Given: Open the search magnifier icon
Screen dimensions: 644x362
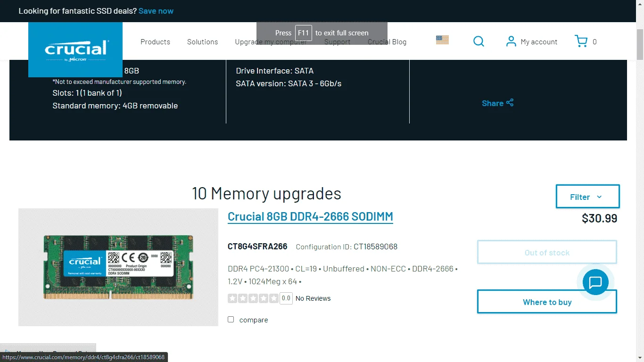Looking at the screenshot, I should click(x=479, y=41).
